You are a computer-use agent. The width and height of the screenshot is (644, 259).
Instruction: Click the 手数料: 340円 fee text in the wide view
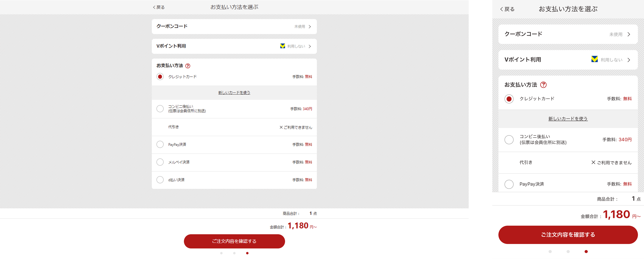[301, 109]
